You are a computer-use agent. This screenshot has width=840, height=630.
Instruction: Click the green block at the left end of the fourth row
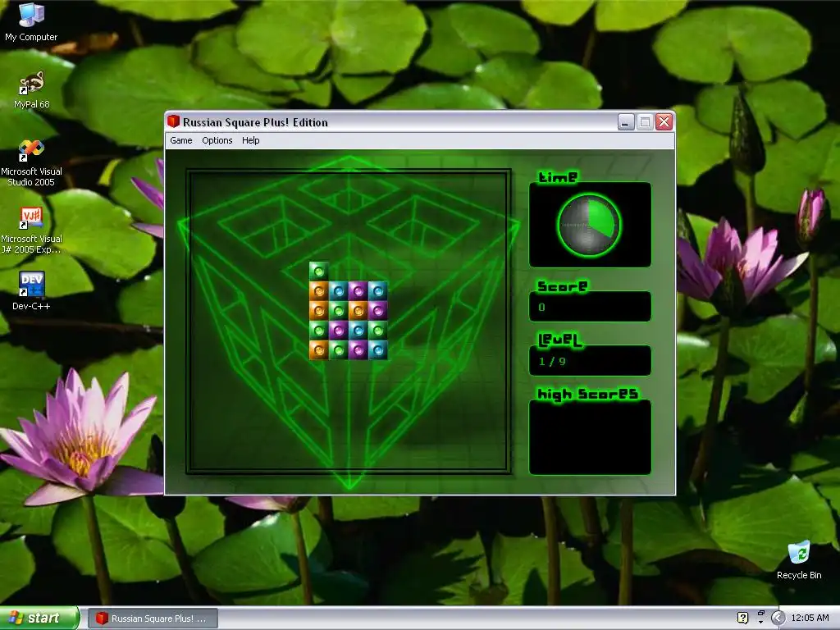pos(319,331)
